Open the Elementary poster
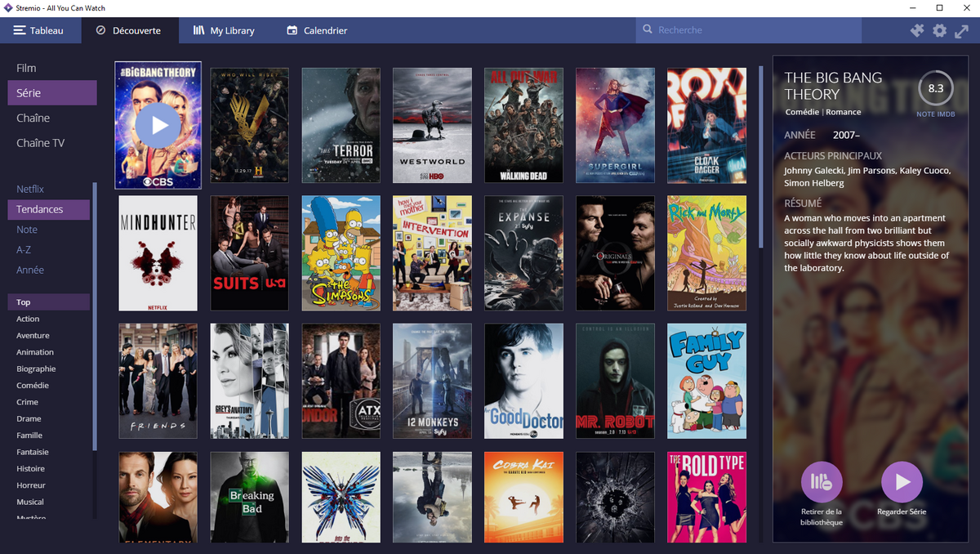 [x=158, y=497]
